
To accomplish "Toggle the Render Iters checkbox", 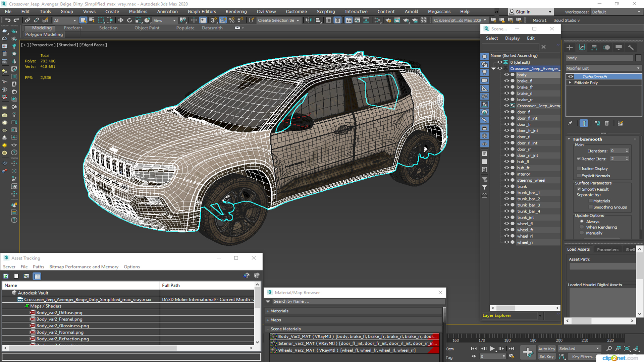I will coord(579,159).
